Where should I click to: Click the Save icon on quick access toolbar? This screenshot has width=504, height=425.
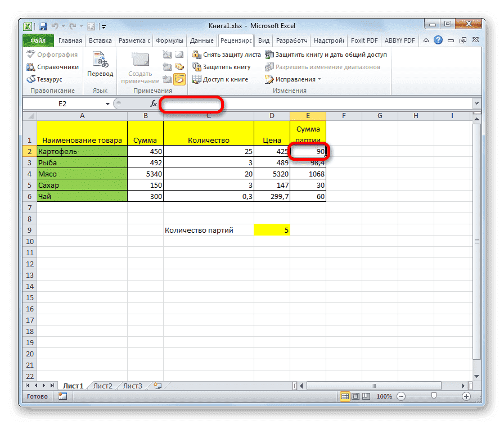tap(43, 26)
